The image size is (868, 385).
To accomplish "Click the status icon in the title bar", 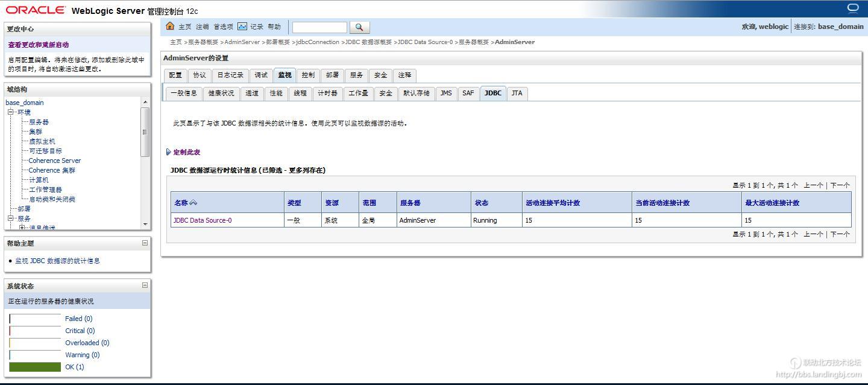I will (852, 6).
